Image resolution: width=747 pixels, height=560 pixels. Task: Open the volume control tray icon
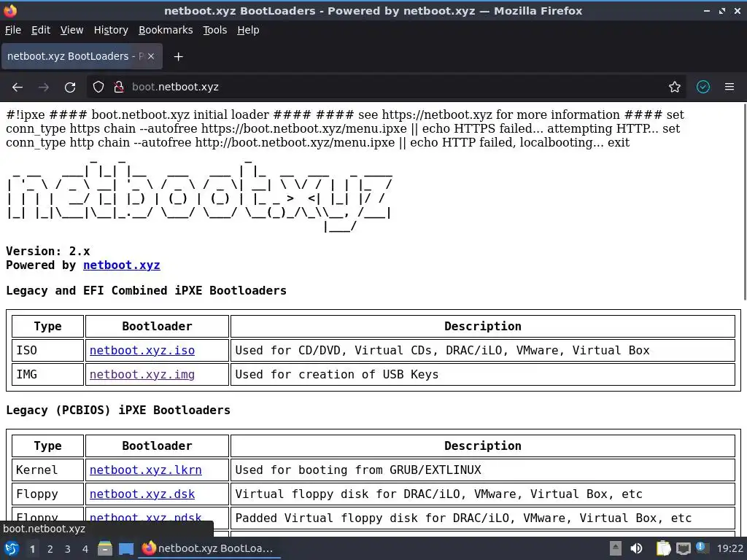pyautogui.click(x=636, y=548)
